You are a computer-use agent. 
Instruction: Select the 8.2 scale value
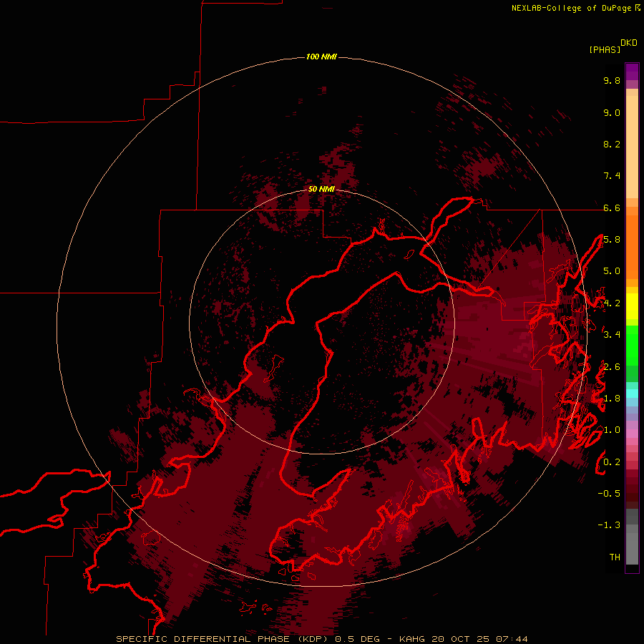coord(612,144)
